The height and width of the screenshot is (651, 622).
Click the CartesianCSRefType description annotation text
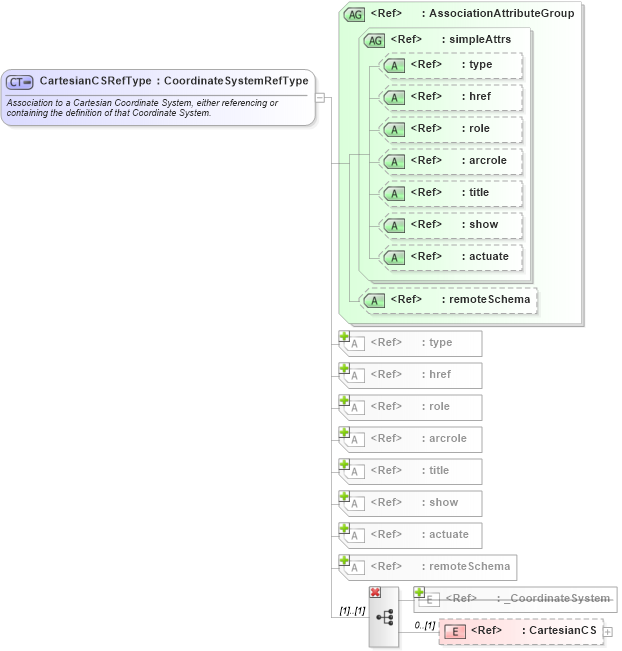tap(142, 108)
